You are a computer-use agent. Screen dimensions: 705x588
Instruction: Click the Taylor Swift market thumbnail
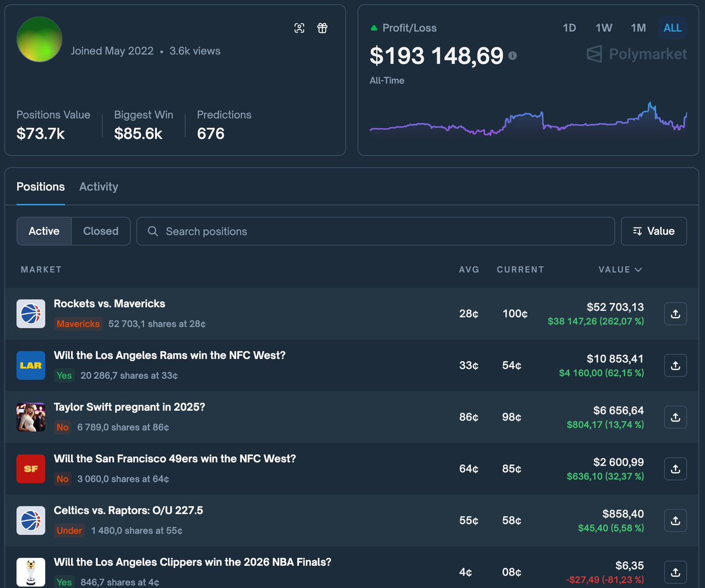tap(31, 417)
